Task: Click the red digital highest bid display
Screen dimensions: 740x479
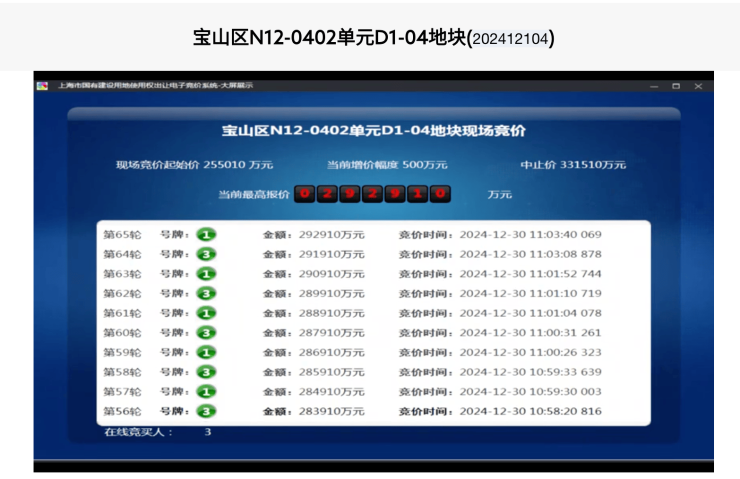Action: [x=371, y=194]
